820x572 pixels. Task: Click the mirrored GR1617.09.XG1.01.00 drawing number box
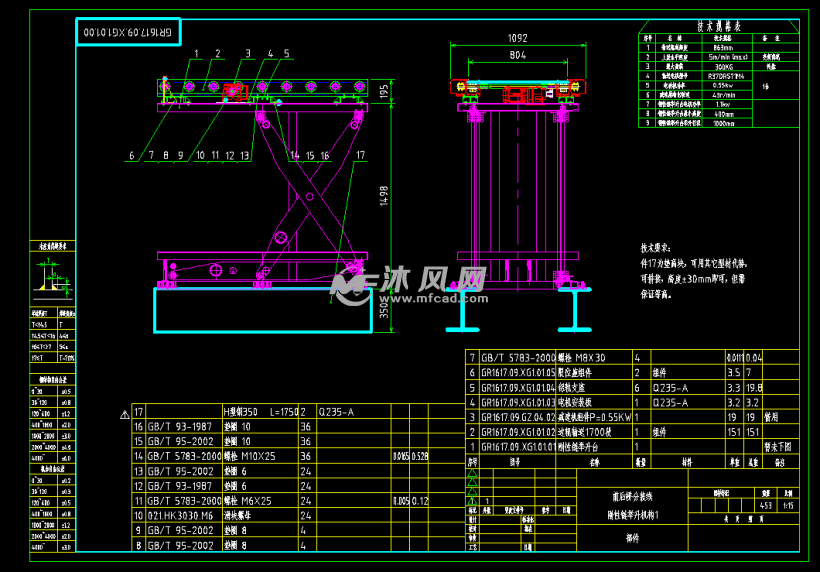click(129, 33)
